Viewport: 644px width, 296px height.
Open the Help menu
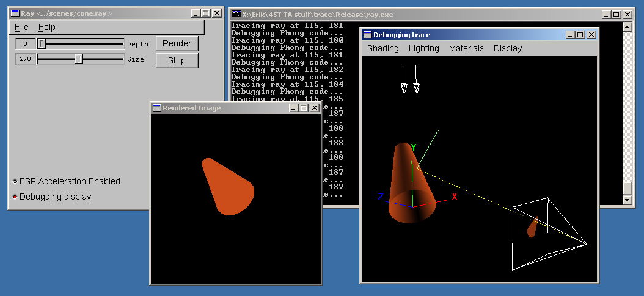coord(46,27)
